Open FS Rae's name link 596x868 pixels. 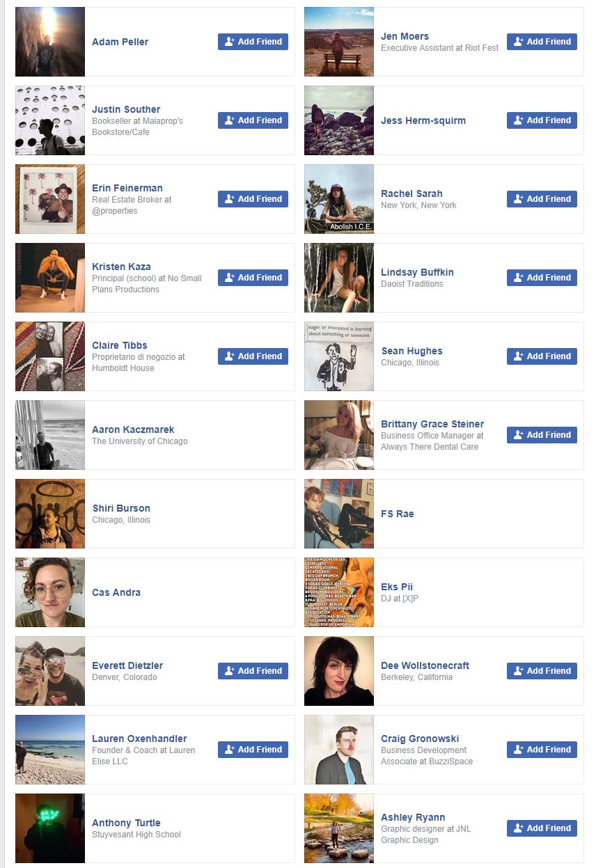398,514
